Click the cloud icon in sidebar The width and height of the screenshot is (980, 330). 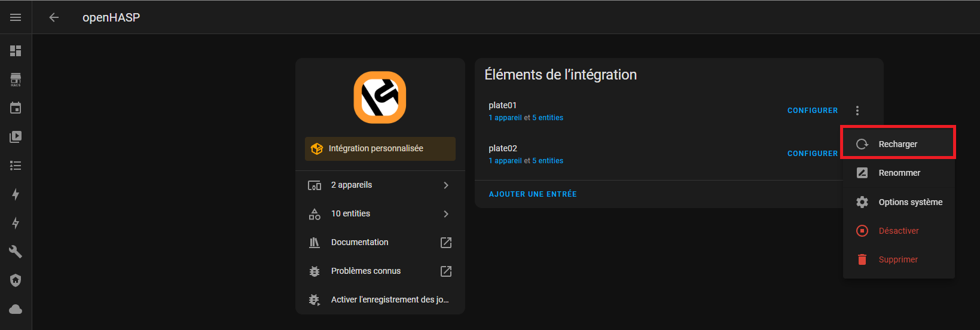click(16, 309)
